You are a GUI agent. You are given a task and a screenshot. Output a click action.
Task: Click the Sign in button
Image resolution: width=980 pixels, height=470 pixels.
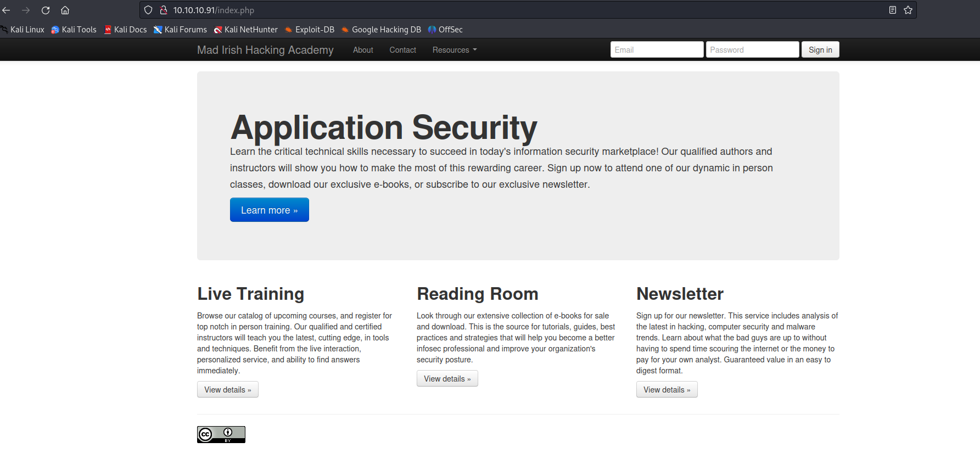(820, 49)
